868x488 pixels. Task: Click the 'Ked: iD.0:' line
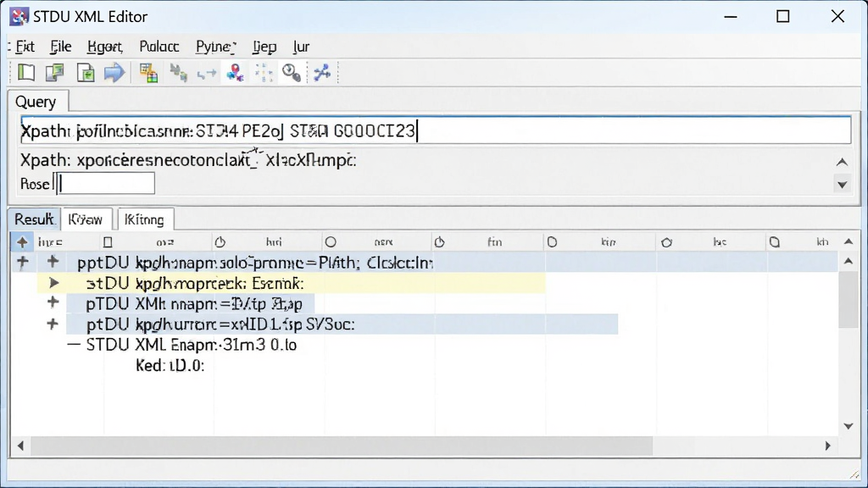tap(170, 365)
